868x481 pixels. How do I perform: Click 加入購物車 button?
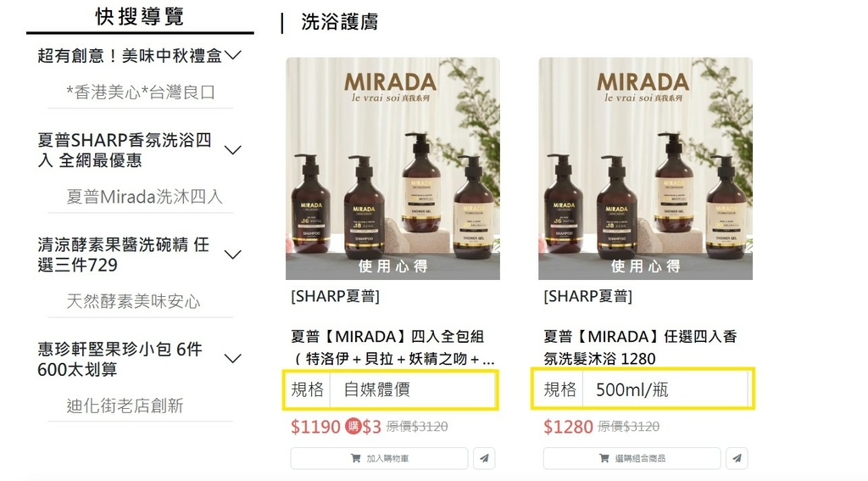(x=379, y=458)
